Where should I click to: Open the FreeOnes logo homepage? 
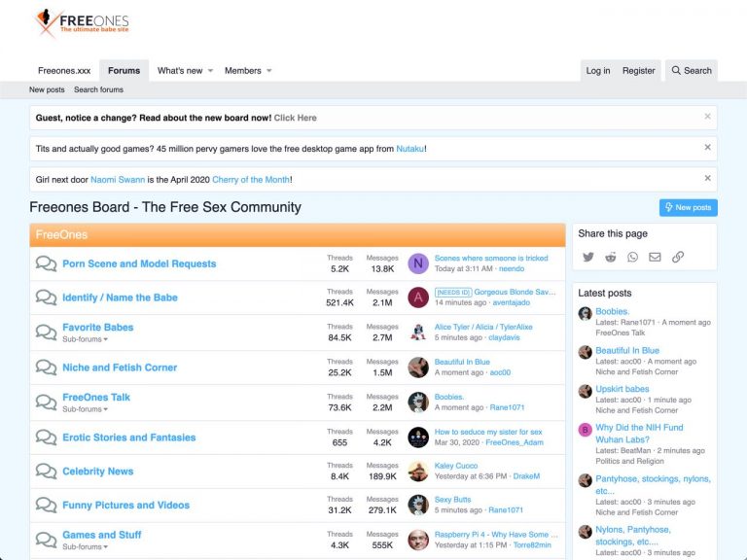pos(82,23)
